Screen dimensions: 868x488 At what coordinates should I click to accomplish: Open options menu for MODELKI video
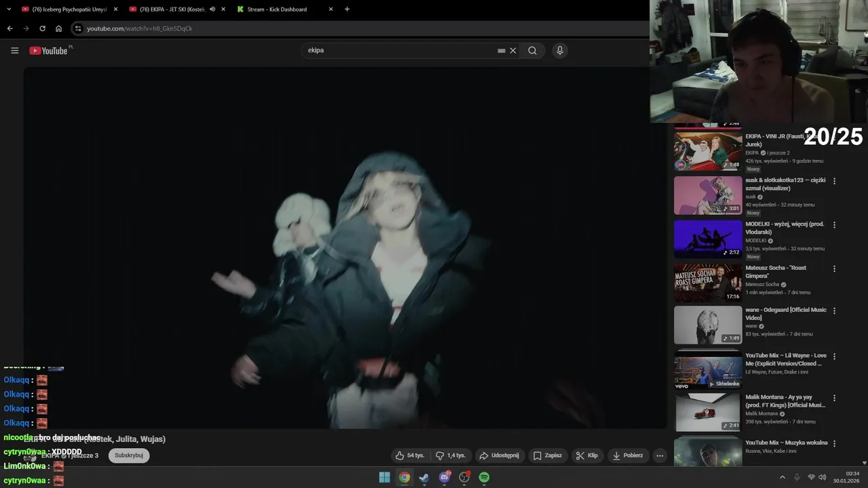(x=834, y=225)
